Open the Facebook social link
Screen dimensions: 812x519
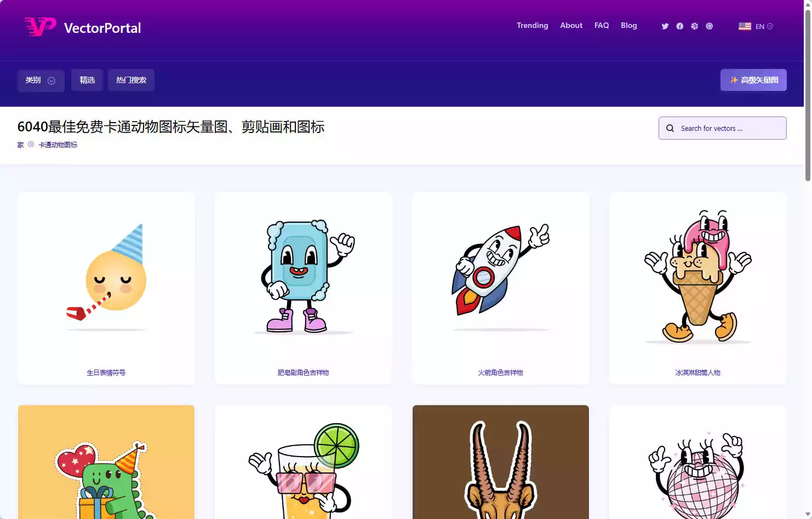(680, 26)
